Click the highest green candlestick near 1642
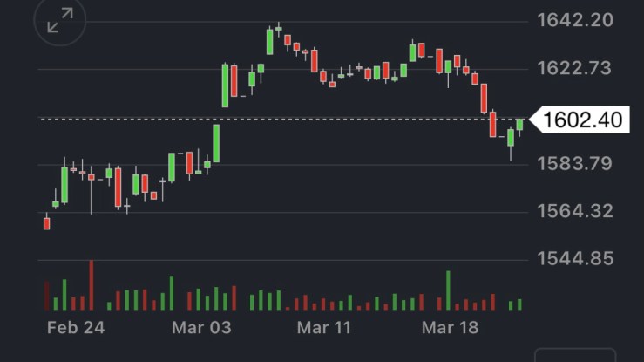644x362 pixels. [x=269, y=41]
